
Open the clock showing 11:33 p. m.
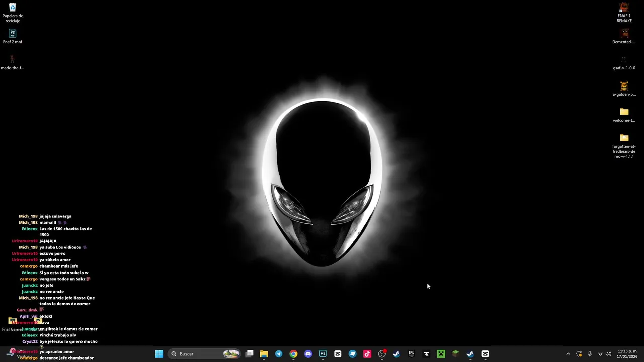[x=627, y=354]
